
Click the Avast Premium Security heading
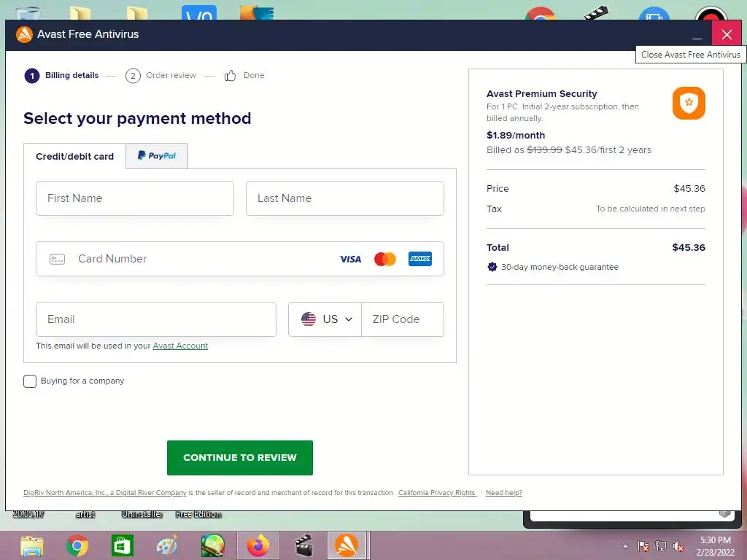click(x=542, y=94)
